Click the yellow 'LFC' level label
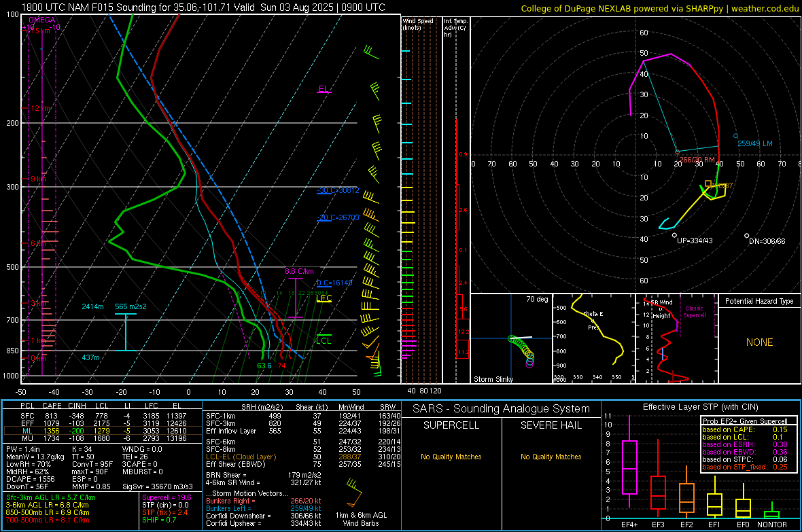Screen dimensions: 802x532 coord(324,298)
